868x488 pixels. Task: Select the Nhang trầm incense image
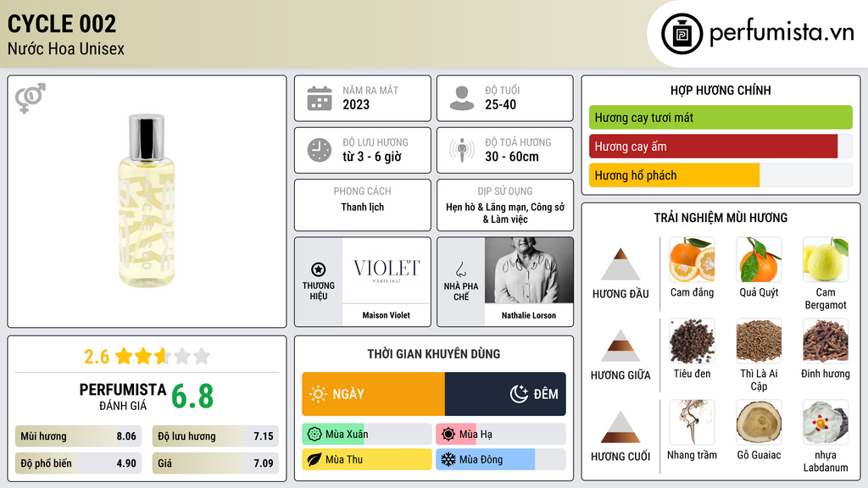(x=692, y=422)
